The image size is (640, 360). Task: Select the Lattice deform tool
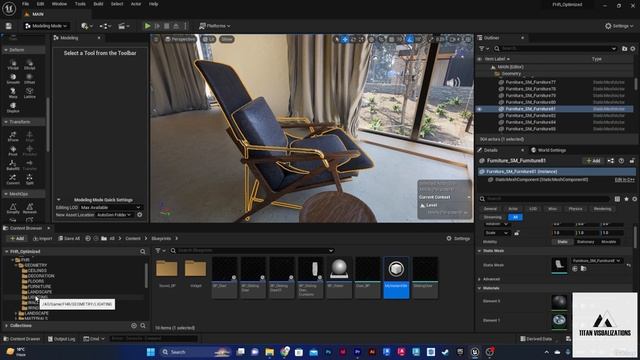(x=29, y=93)
